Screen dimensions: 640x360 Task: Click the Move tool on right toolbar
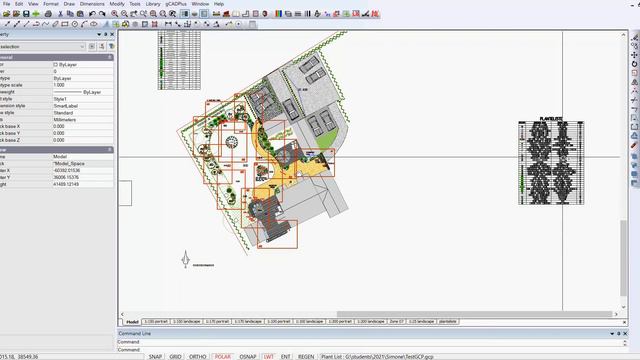[634, 55]
